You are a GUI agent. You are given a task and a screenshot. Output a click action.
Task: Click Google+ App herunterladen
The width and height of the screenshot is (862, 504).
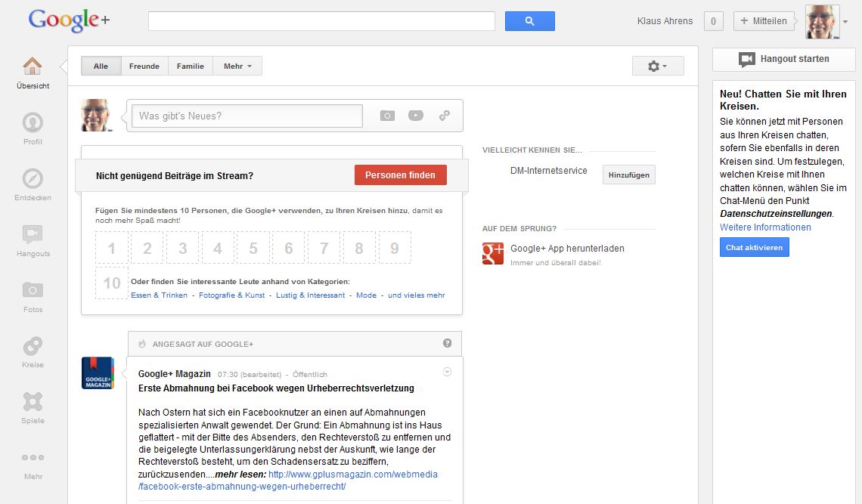567,249
